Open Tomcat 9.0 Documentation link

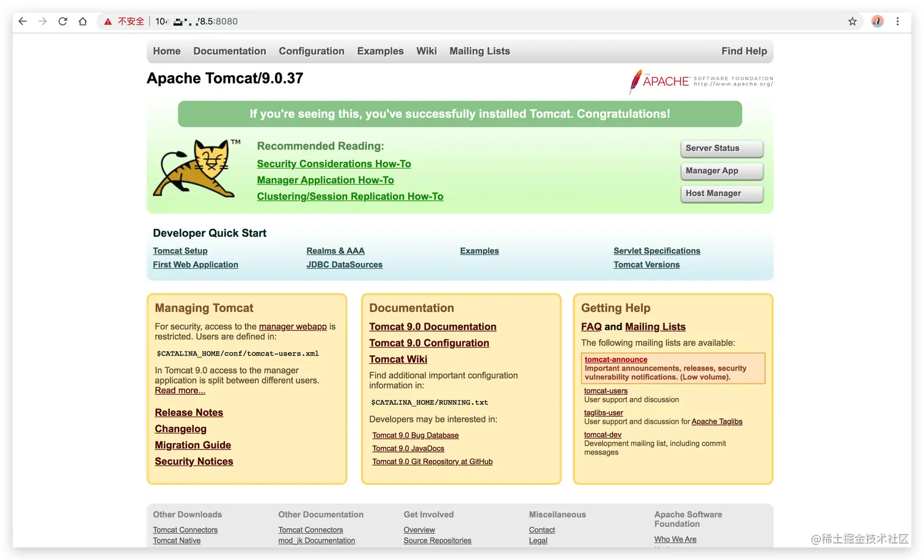click(433, 327)
